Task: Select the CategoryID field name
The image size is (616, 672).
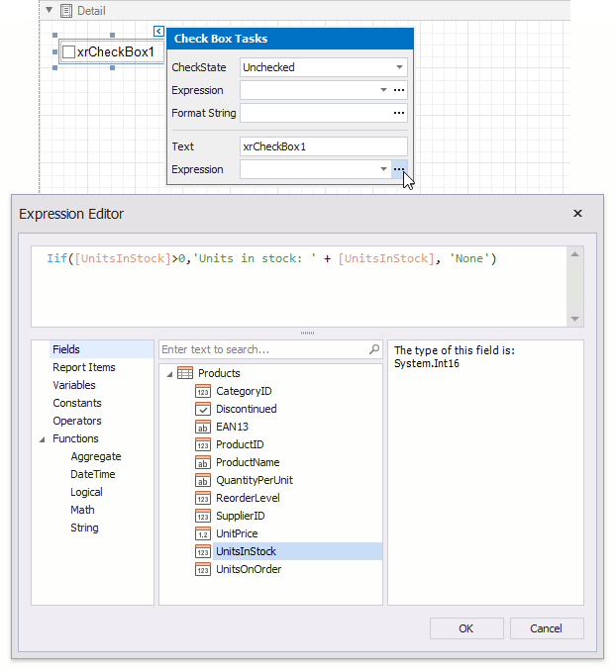Action: click(244, 391)
